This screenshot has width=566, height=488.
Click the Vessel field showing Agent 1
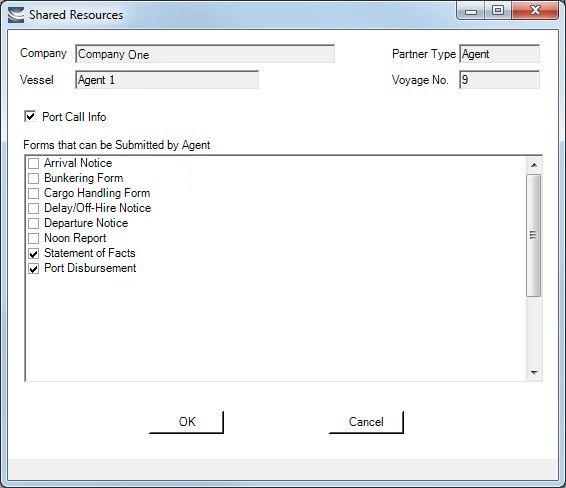(x=167, y=80)
